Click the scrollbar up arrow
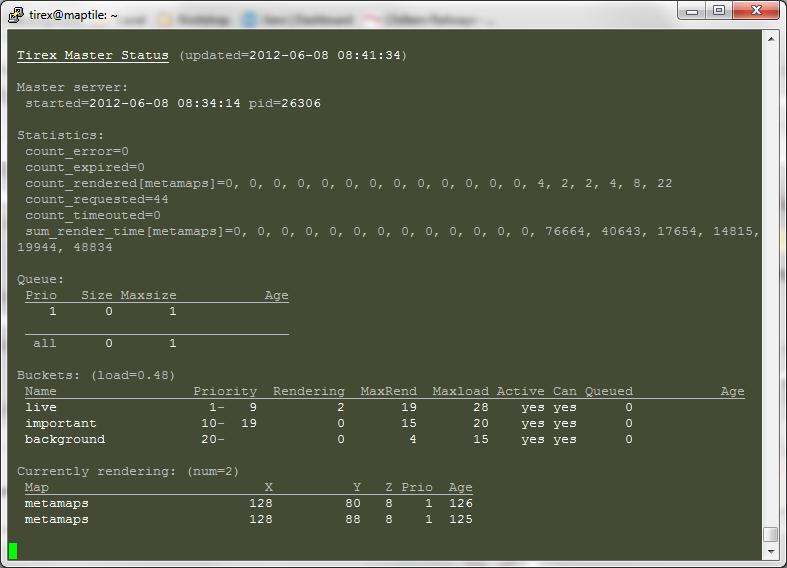This screenshot has width=787, height=568. coord(770,39)
